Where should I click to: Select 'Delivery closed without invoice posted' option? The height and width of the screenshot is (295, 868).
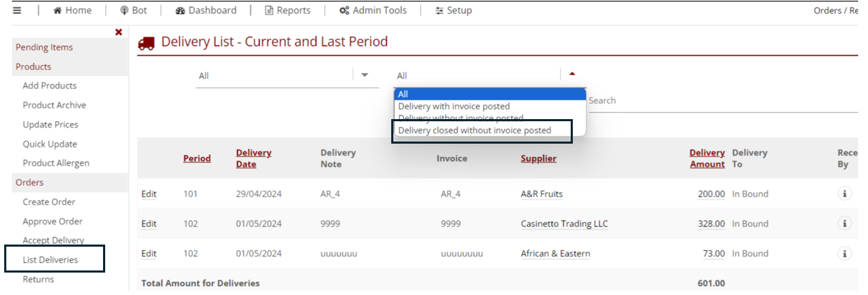pos(475,130)
